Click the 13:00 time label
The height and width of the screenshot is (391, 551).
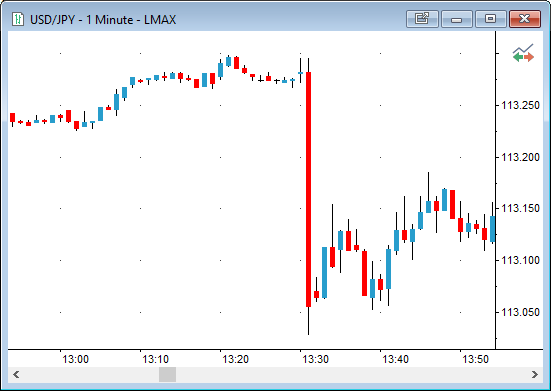76,359
